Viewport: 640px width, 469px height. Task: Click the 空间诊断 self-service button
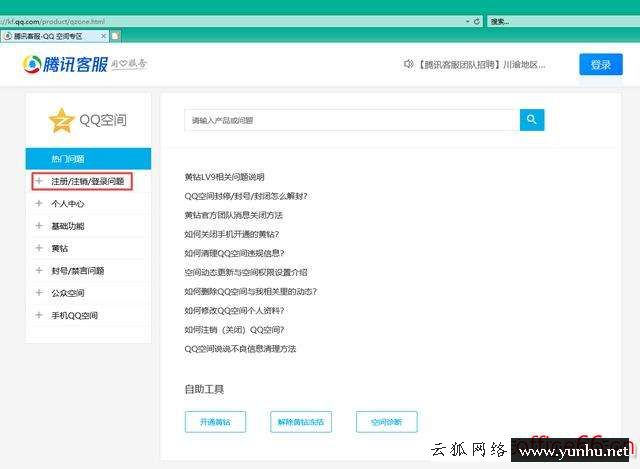point(387,422)
